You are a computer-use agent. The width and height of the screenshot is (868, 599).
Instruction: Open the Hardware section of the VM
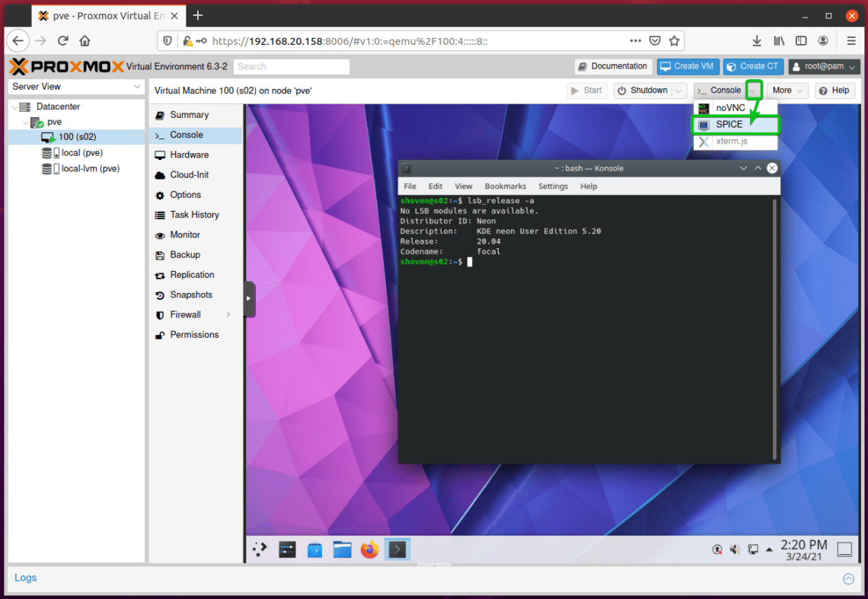point(196,155)
